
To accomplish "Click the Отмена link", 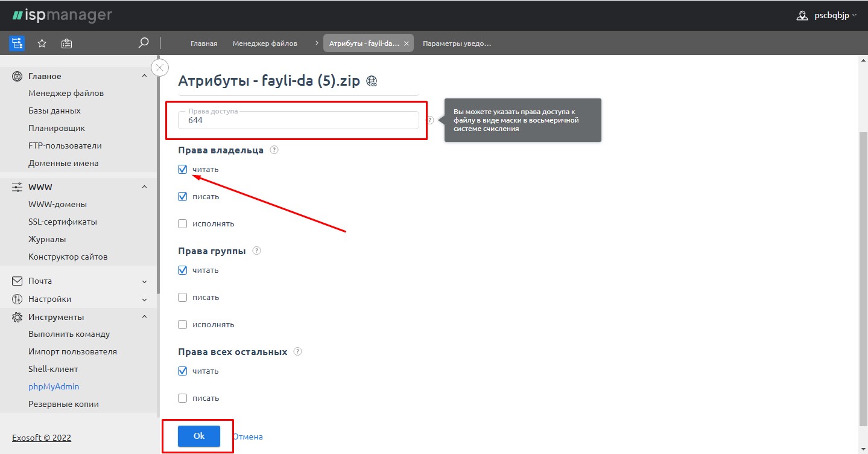I will (248, 436).
